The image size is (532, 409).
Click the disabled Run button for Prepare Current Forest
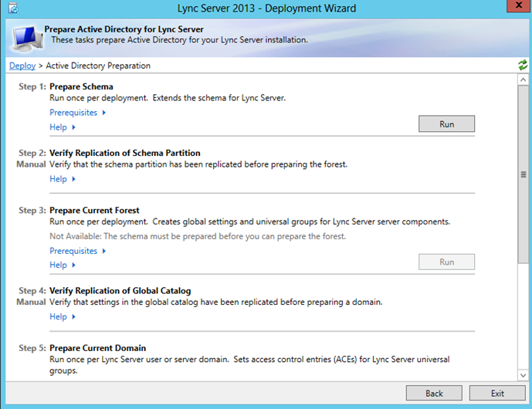pos(446,262)
